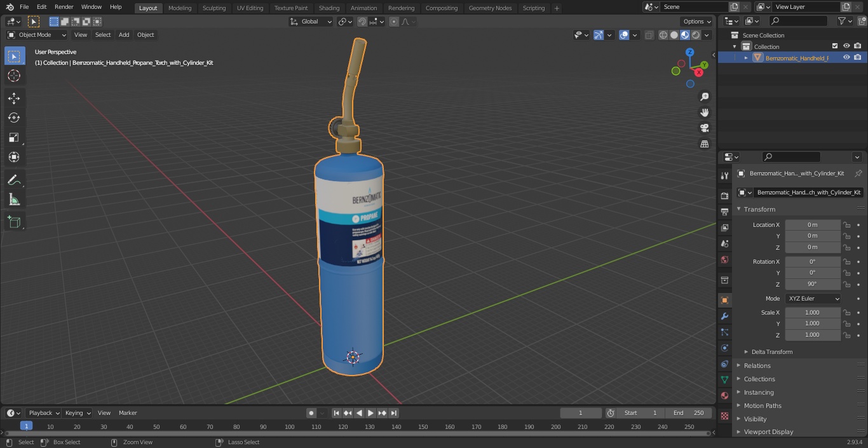Toggle timeline auto keying record button
Viewport: 868px width, 448px height.
pos(311,413)
